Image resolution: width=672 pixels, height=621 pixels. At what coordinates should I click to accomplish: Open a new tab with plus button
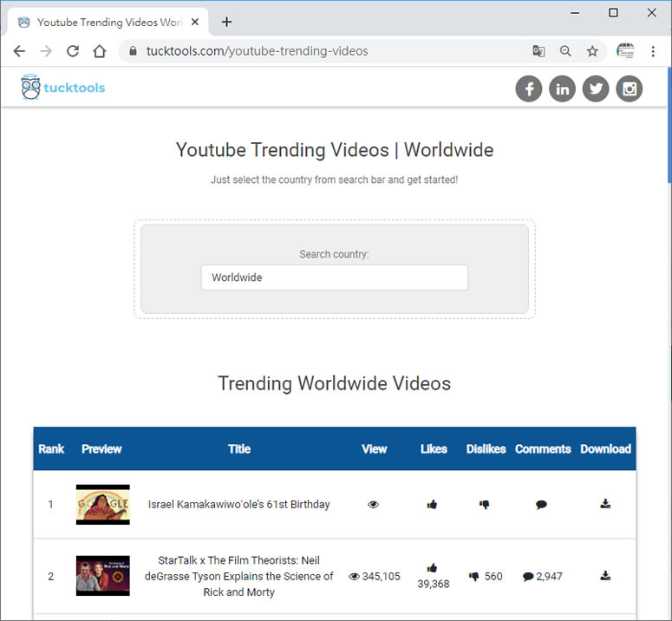[226, 22]
